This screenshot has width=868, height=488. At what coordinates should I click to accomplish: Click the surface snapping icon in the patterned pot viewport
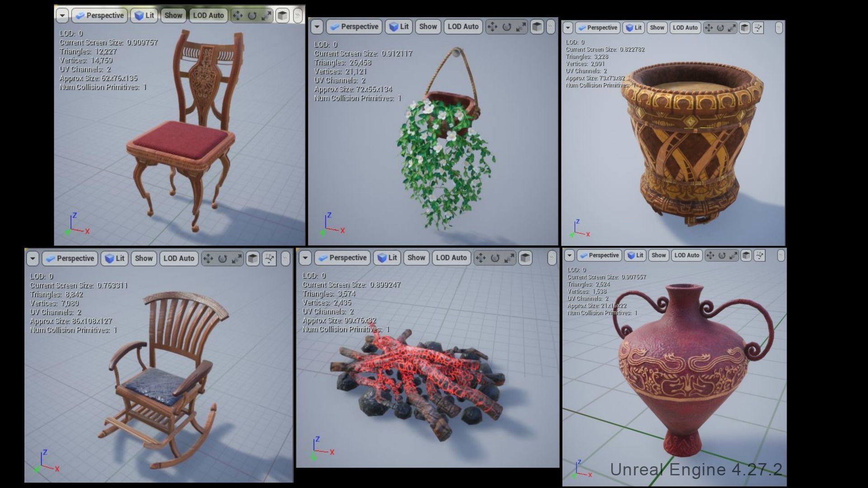(x=758, y=28)
